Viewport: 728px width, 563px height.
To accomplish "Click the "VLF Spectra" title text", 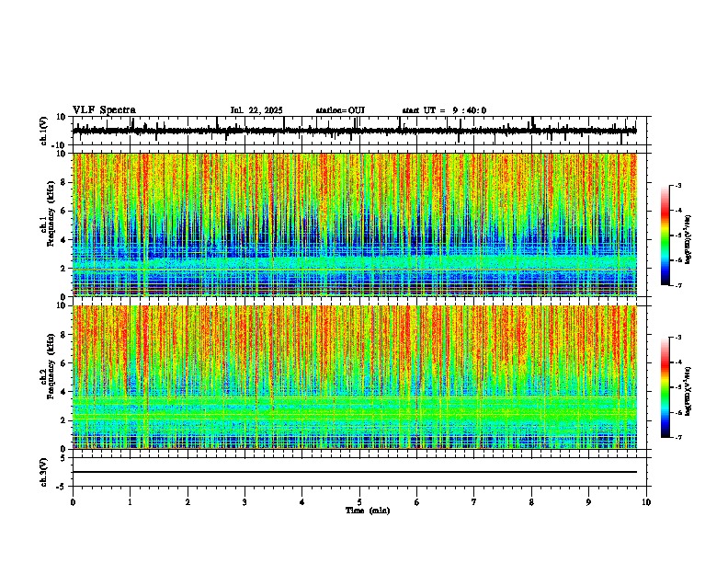I will (104, 110).
